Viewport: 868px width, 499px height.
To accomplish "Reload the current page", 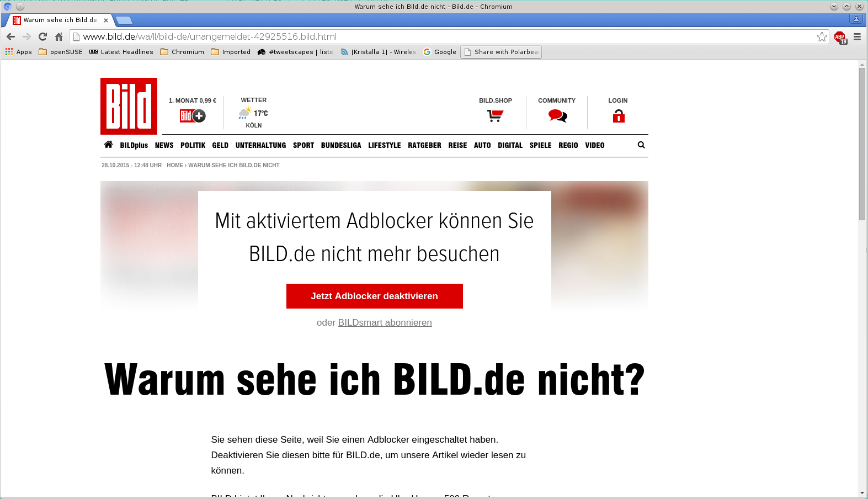I will point(42,36).
